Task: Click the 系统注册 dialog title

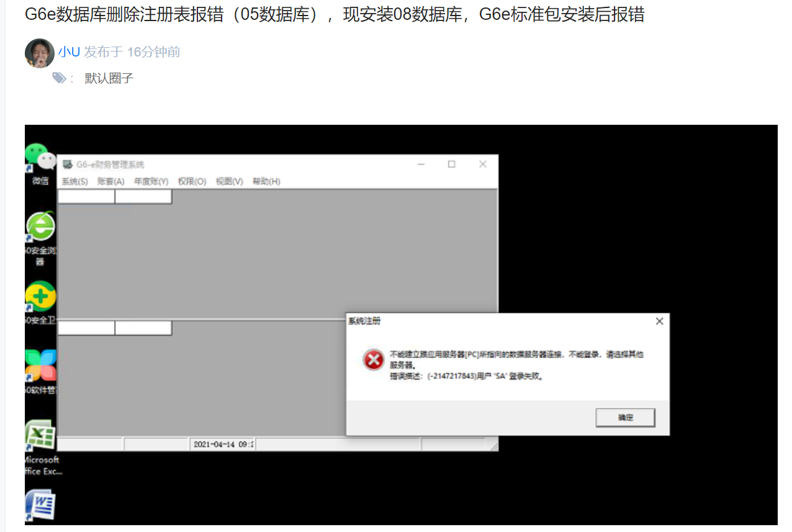Action: 364,321
